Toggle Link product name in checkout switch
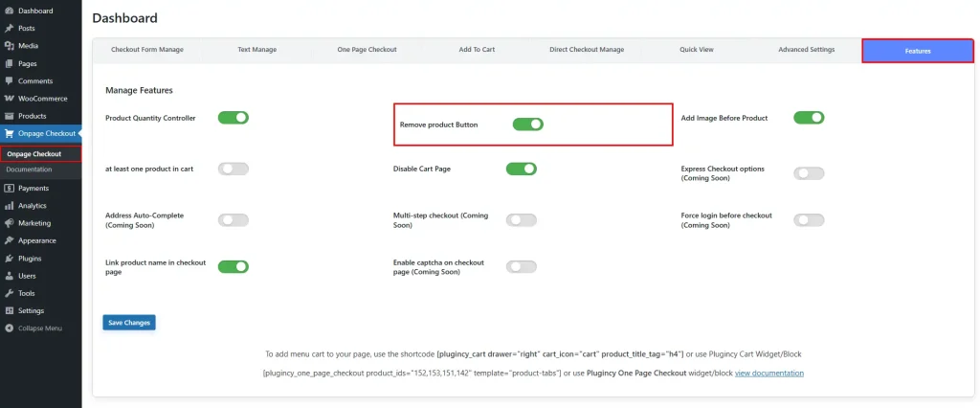The width and height of the screenshot is (980, 408). 234,267
